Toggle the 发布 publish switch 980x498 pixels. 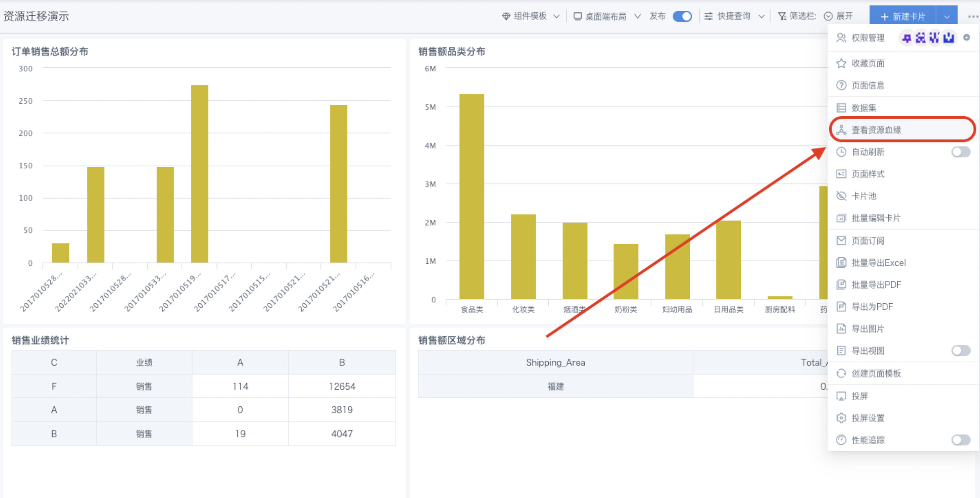[682, 16]
